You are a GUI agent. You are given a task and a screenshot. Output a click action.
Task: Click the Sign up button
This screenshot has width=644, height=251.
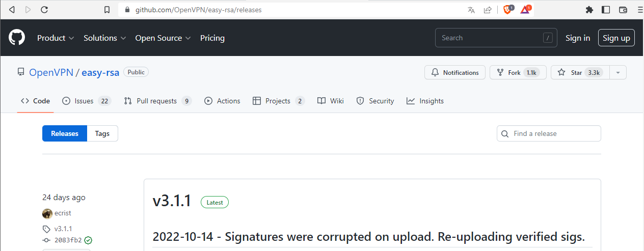tap(616, 38)
